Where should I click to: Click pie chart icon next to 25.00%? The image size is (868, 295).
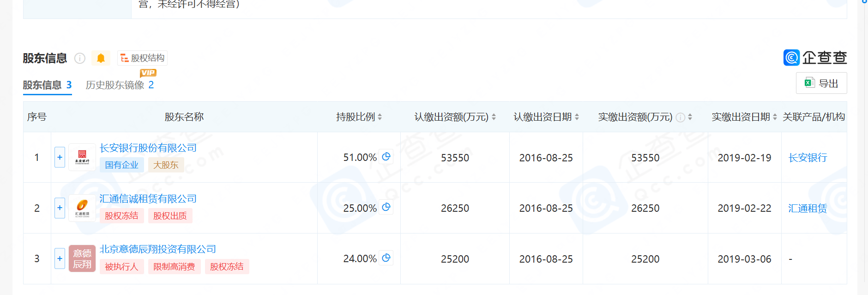tap(386, 207)
